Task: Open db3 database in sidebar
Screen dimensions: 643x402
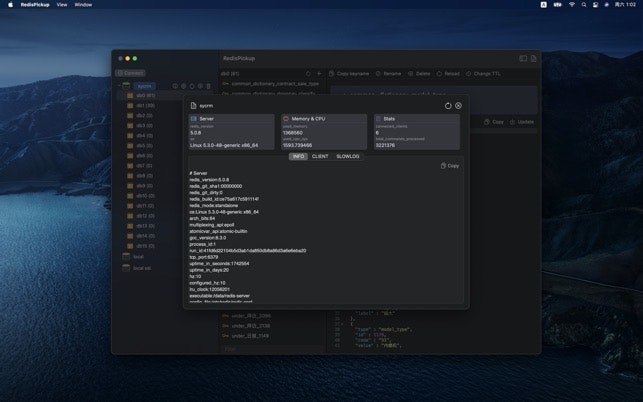Action: pos(144,126)
